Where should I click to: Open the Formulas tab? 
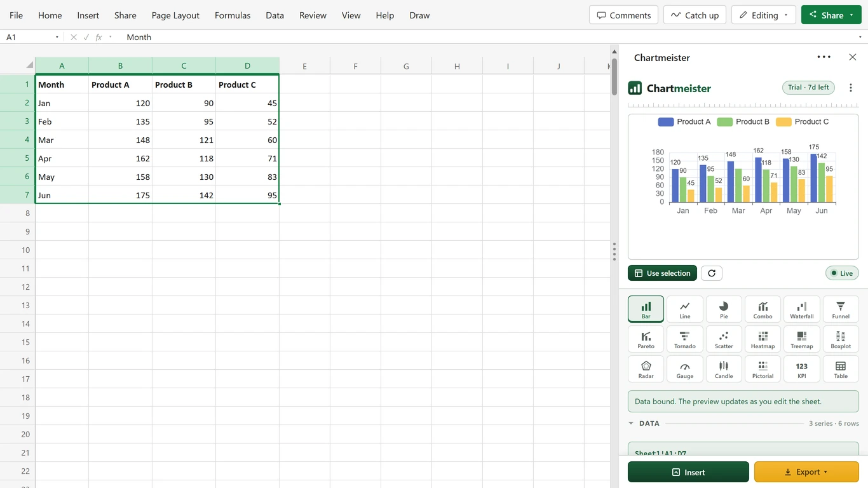[233, 15]
